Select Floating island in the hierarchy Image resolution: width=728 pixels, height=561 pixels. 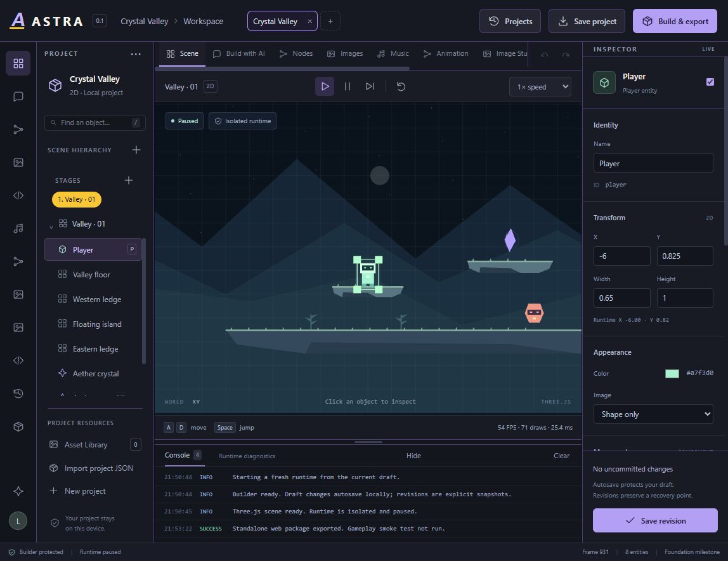(93, 324)
